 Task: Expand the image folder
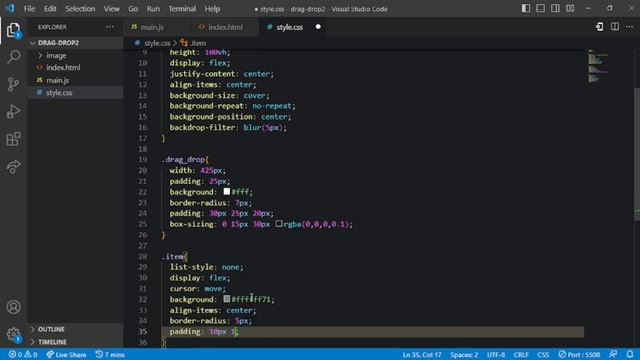coord(76,55)
